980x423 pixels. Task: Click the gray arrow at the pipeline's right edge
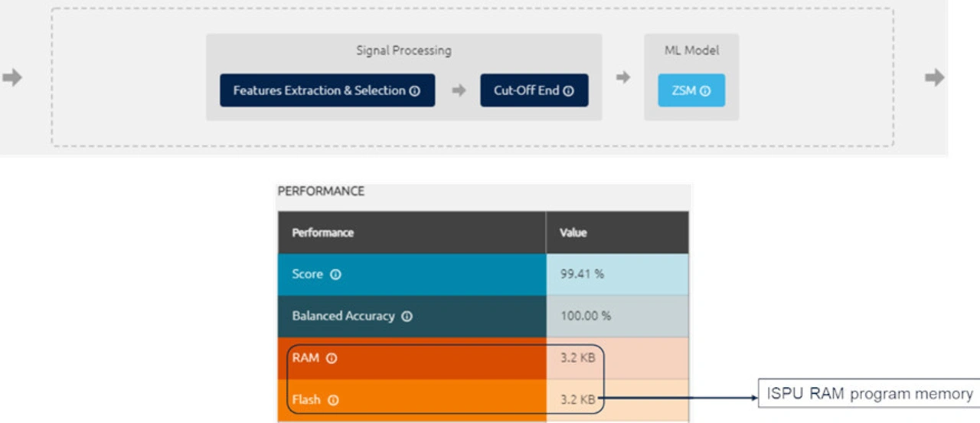[x=934, y=77]
